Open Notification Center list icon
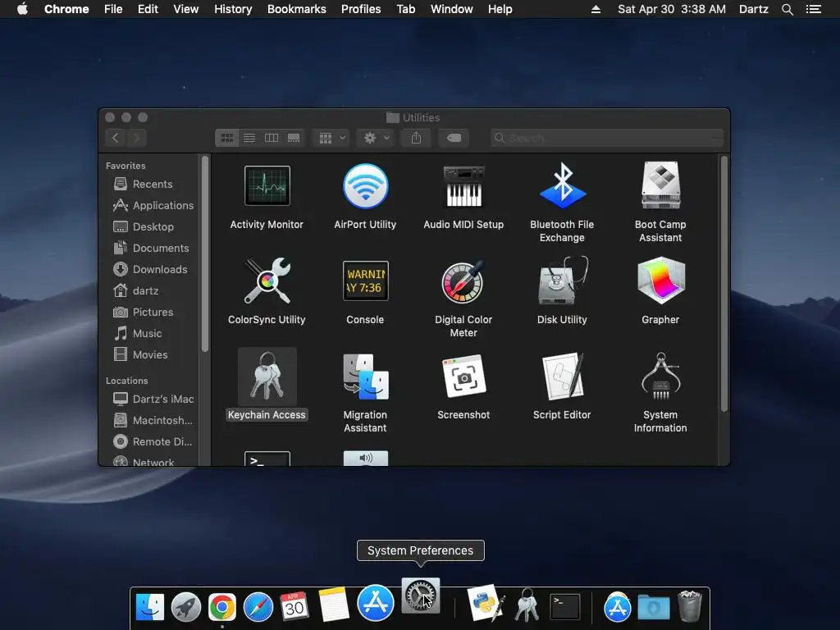 (x=814, y=9)
